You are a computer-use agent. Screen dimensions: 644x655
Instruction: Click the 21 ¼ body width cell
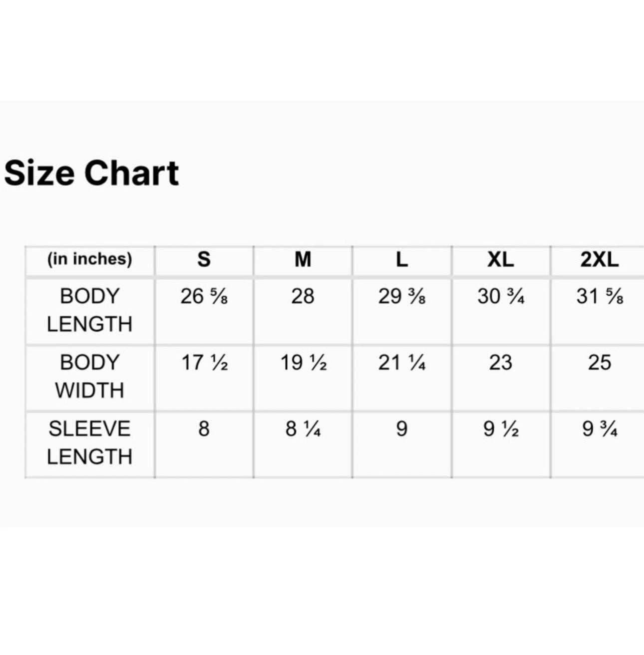pyautogui.click(x=401, y=363)
